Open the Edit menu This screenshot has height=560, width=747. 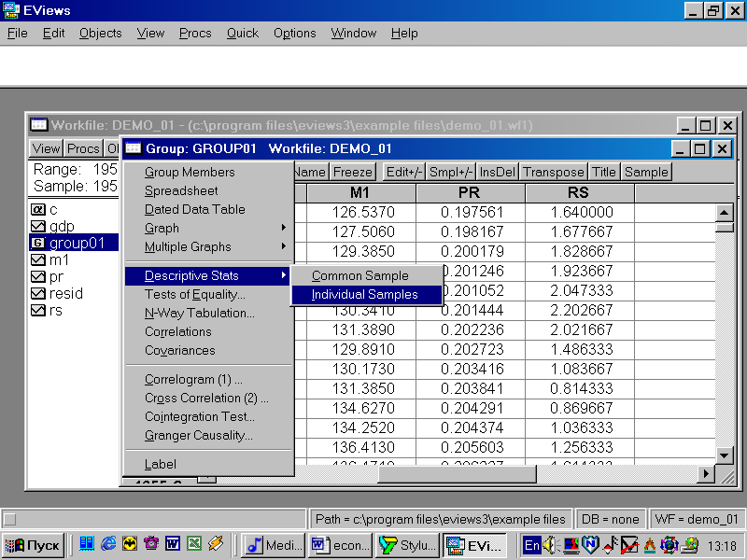point(53,34)
